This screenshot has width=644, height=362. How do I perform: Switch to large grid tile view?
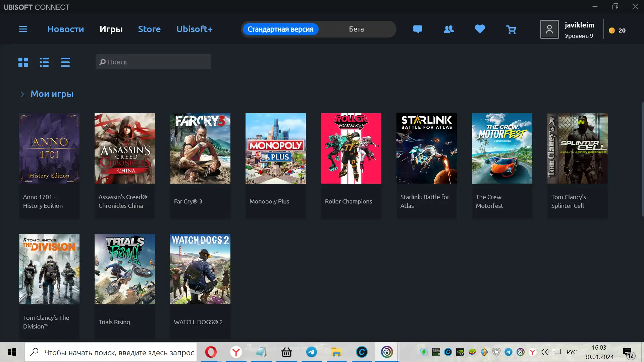pyautogui.click(x=23, y=62)
